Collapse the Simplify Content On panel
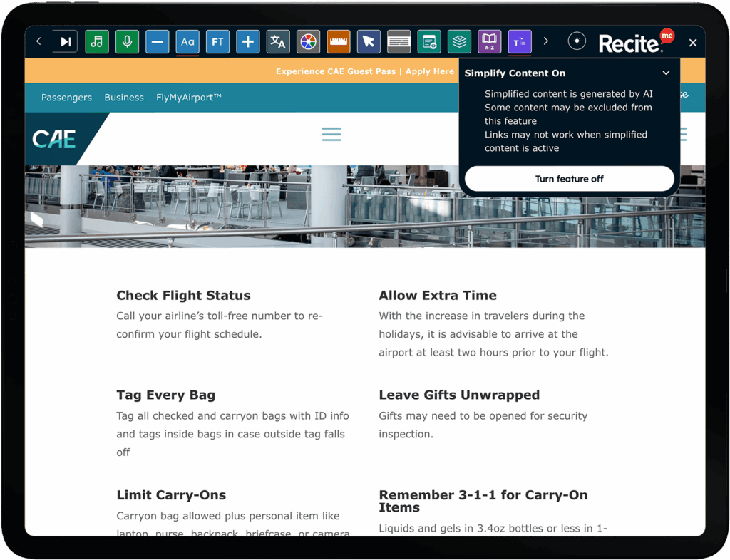 [667, 73]
